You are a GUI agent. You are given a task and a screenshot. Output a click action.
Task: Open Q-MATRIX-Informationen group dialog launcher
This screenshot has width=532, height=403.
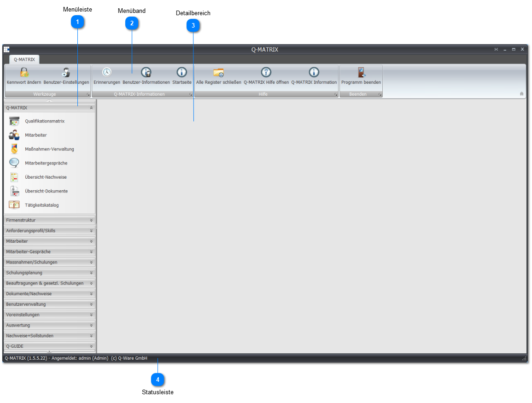coord(191,94)
